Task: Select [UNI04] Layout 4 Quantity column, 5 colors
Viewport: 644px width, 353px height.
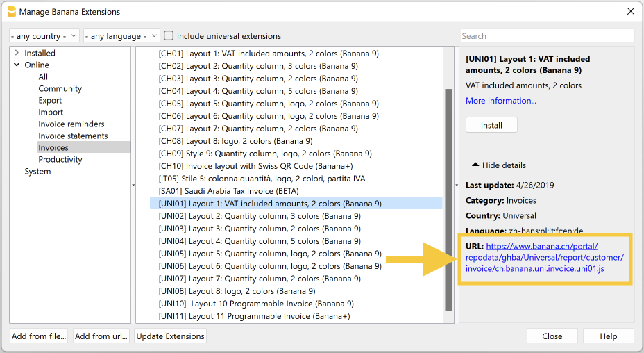Action: [260, 241]
